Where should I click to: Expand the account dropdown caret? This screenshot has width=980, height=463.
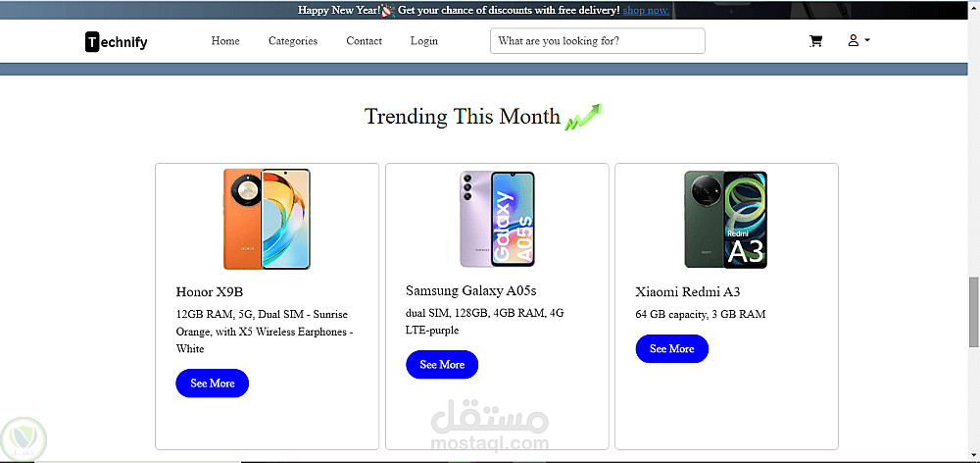[x=867, y=40]
